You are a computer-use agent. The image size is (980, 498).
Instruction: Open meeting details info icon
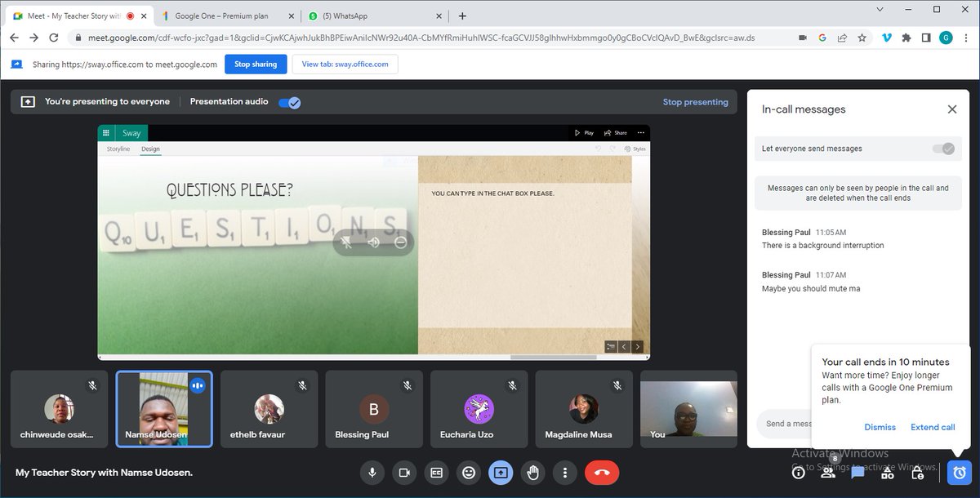[799, 472]
